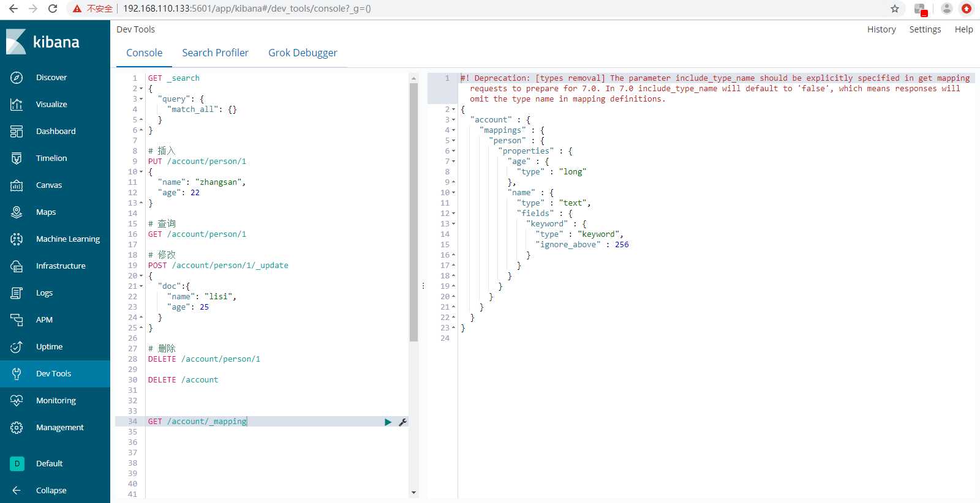Collapse the doc fold at editor line 21
This screenshot has width=980, height=503.
pos(141,286)
